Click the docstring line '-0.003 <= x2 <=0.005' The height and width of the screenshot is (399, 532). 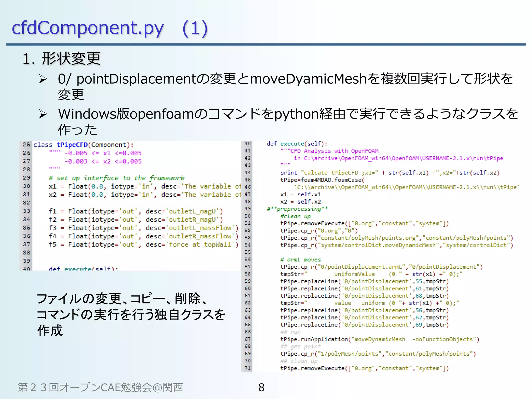coord(103,161)
